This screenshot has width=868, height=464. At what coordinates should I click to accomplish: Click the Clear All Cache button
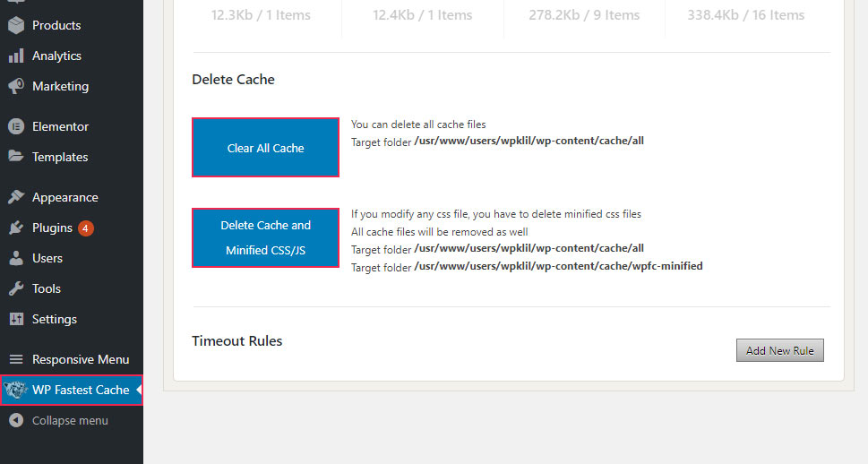[x=266, y=147]
